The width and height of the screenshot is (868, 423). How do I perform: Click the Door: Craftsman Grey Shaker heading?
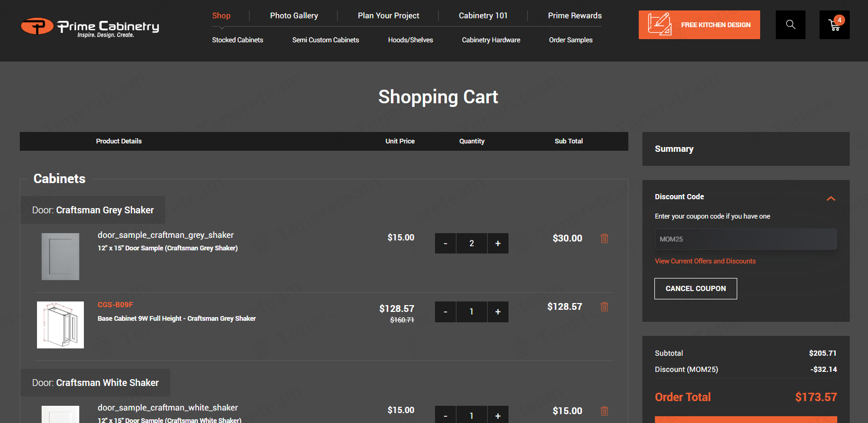tap(93, 210)
